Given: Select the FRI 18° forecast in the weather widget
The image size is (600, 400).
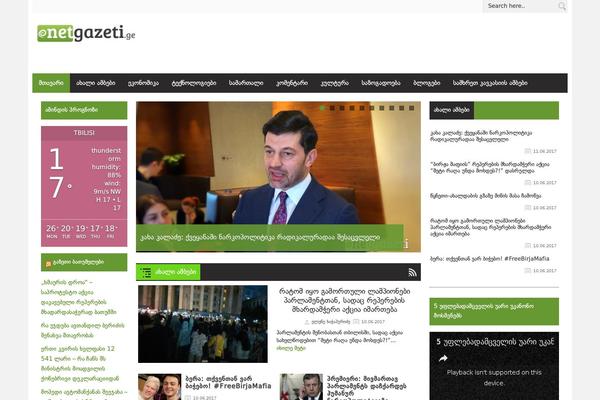Looking at the screenshot, I should pyautogui.click(x=110, y=231).
